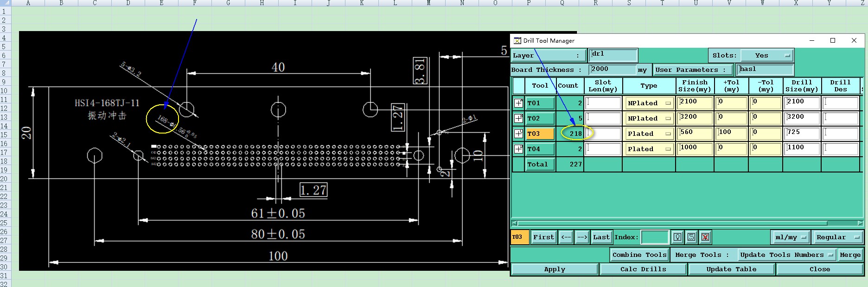Click the Layer field containing drl
Image resolution: width=868 pixels, height=287 pixels.
pyautogui.click(x=613, y=55)
